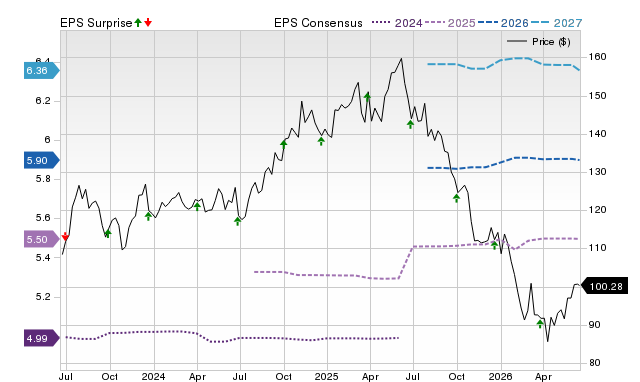Click the 5.4 EPS axis label

coord(43,257)
